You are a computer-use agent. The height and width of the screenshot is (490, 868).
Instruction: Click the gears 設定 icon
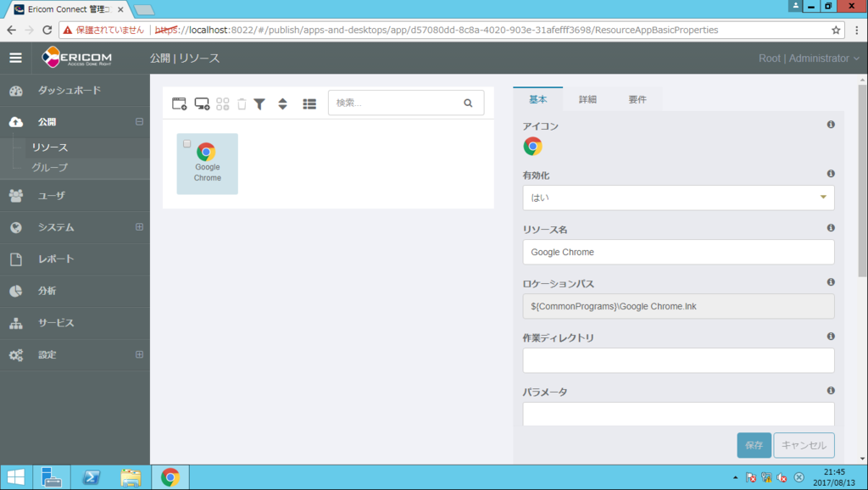click(16, 355)
